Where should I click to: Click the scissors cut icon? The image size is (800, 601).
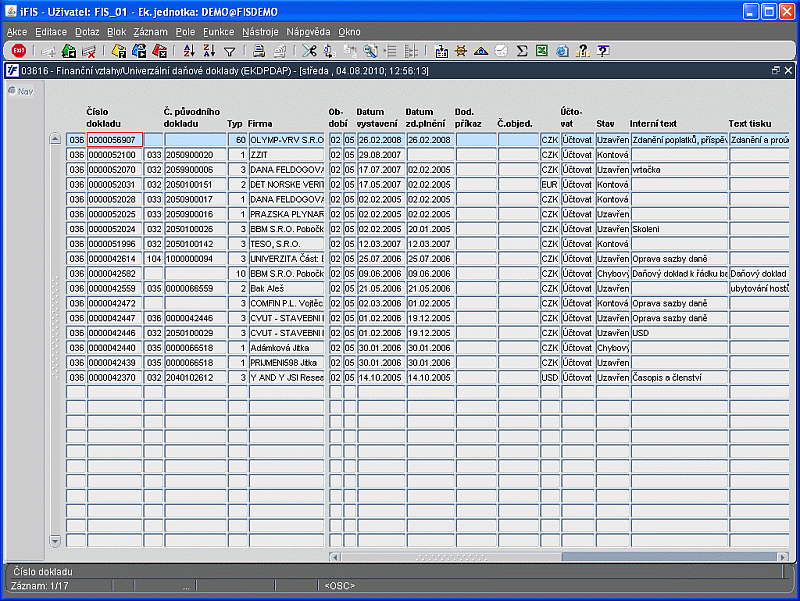click(x=309, y=51)
